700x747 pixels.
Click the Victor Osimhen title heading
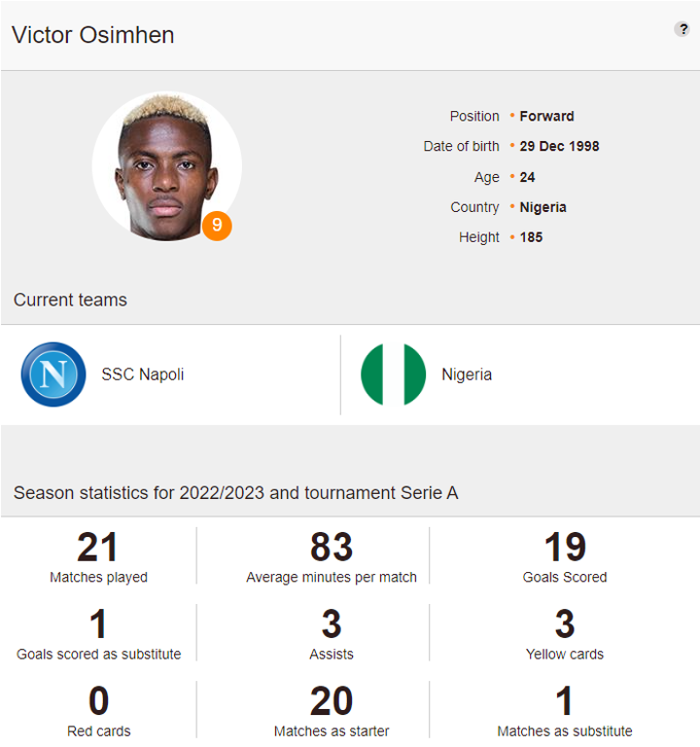point(93,35)
